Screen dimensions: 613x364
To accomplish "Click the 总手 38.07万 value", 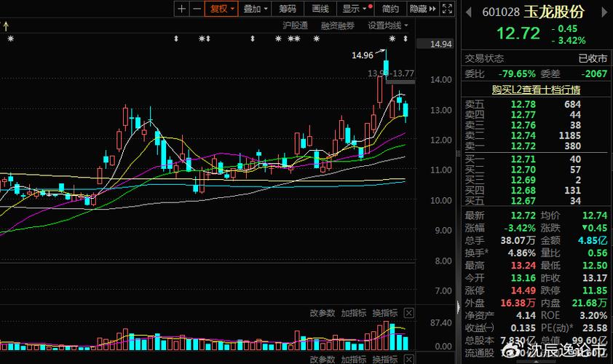I will (518, 240).
